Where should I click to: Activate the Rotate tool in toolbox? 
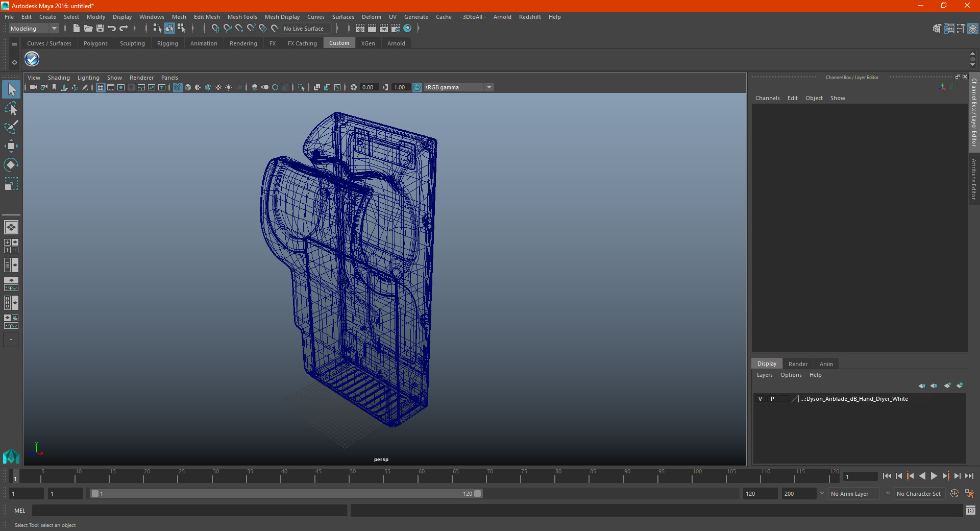[11, 164]
